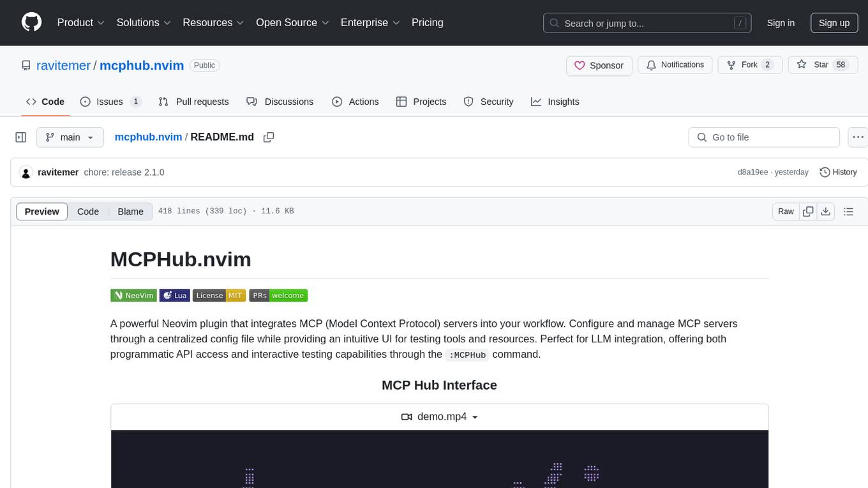Click the PRs welcome badge
Image resolution: width=868 pixels, height=488 pixels.
coord(278,295)
